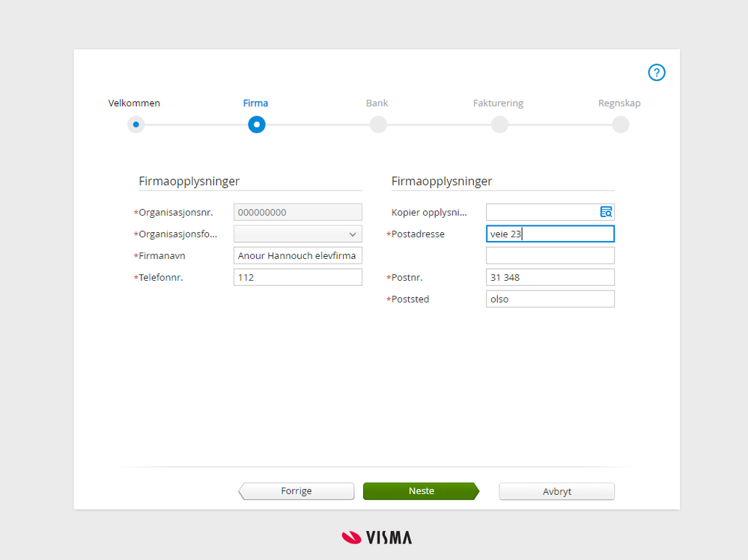The width and height of the screenshot is (748, 560).
Task: Switch to the Bank wizard step
Action: pos(378,124)
